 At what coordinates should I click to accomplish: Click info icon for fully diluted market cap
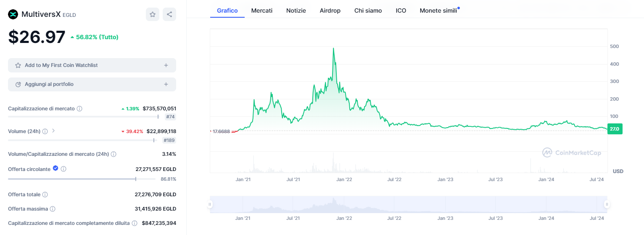[134, 223]
